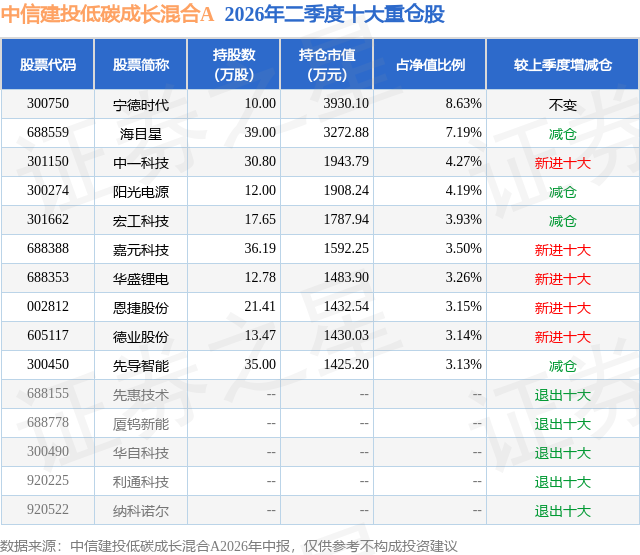
Task: Click the stock name 宏工科技
Action: coord(141,221)
